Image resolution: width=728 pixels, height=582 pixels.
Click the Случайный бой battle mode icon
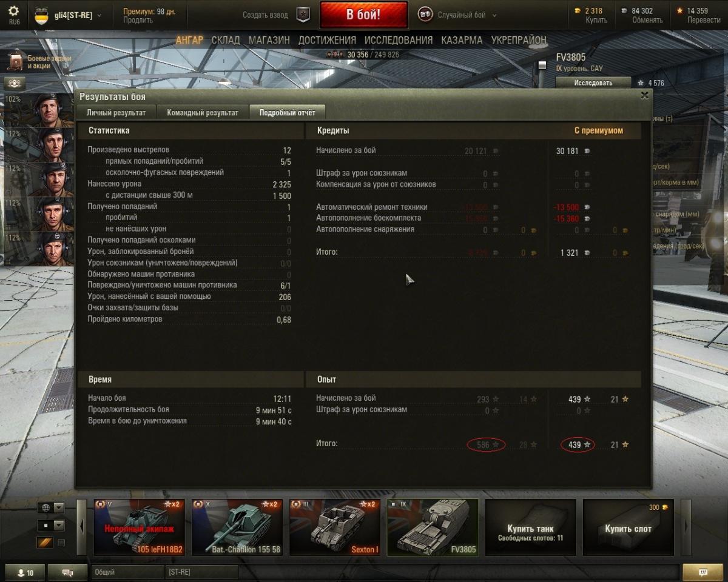pyautogui.click(x=425, y=15)
